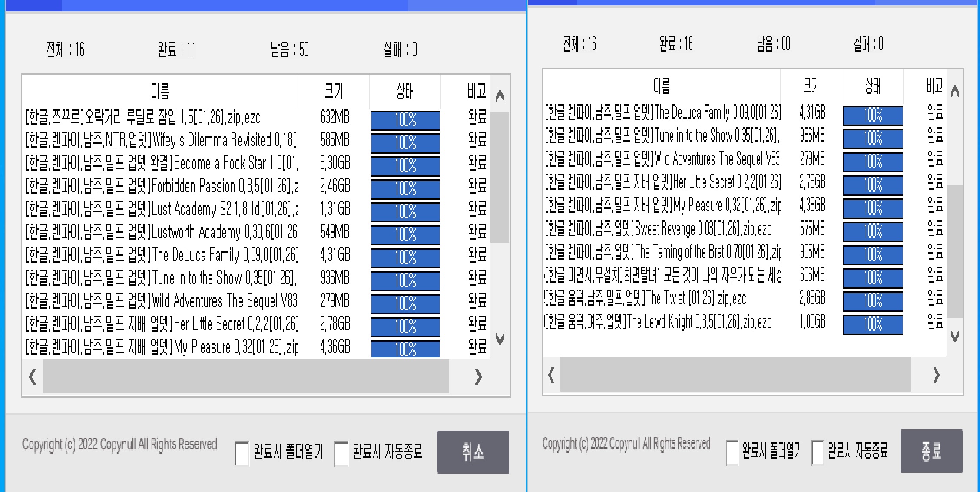This screenshot has width=980, height=492.
Task: Enable 완료시 폴더열기 in left window
Action: click(x=242, y=453)
